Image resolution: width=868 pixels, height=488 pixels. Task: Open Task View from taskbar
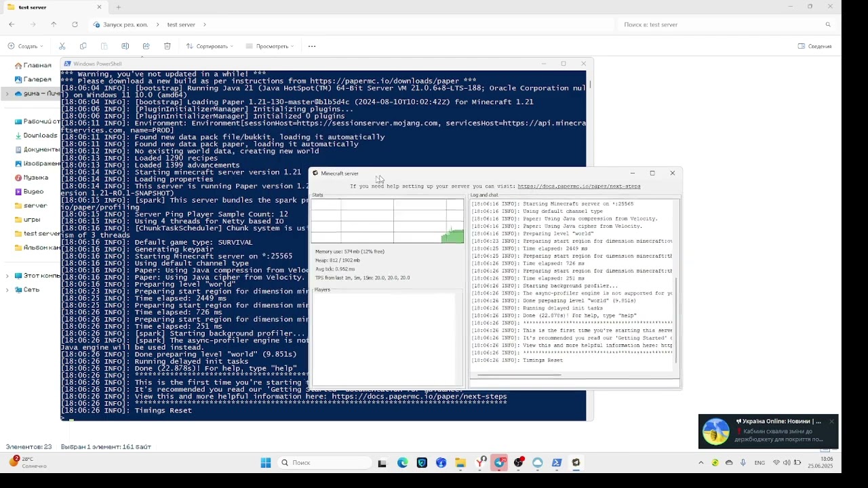(382, 463)
